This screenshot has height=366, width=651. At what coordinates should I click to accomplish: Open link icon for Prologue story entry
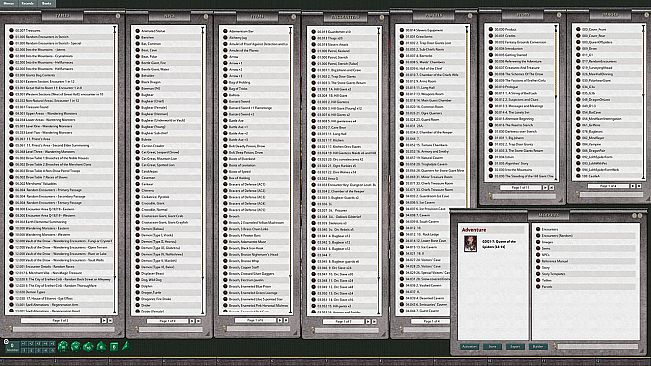[491, 87]
